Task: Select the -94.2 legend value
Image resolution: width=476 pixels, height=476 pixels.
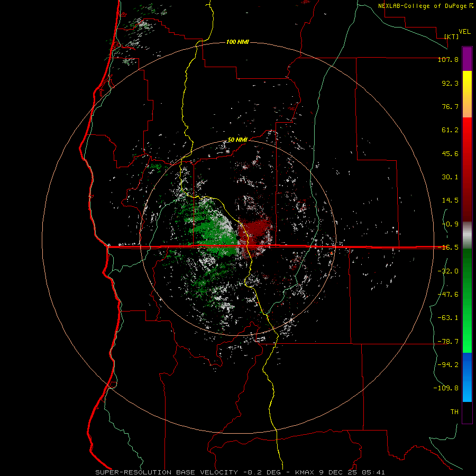Action: click(448, 365)
